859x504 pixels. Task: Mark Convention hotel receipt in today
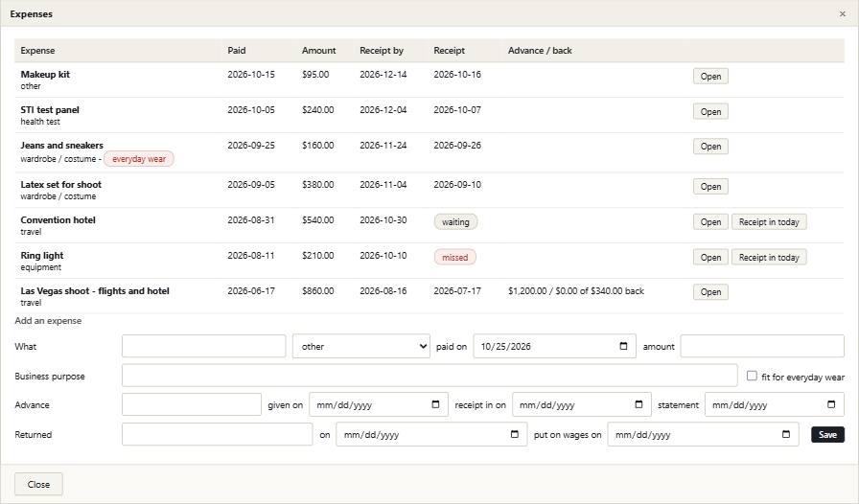coord(769,222)
